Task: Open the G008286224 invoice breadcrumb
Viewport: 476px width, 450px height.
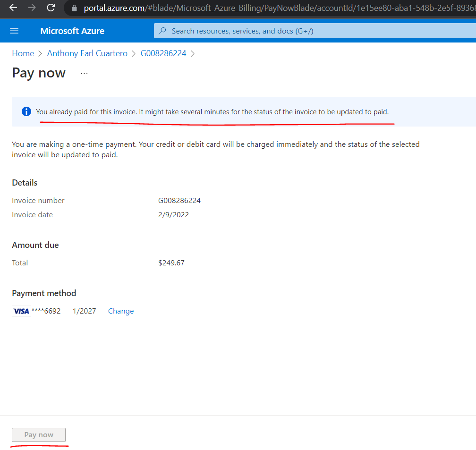Action: point(163,53)
